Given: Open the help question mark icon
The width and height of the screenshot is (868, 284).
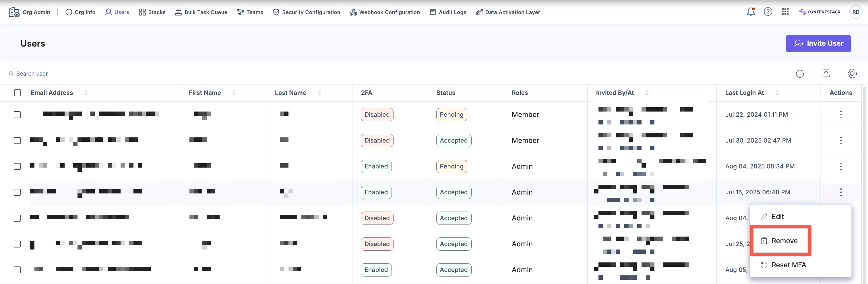Looking at the screenshot, I should 768,12.
